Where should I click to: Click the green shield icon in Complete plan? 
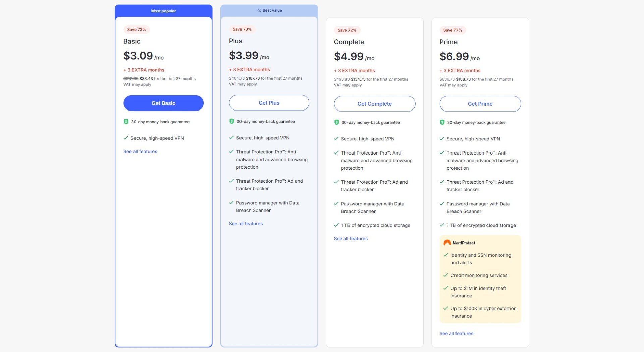tap(337, 122)
